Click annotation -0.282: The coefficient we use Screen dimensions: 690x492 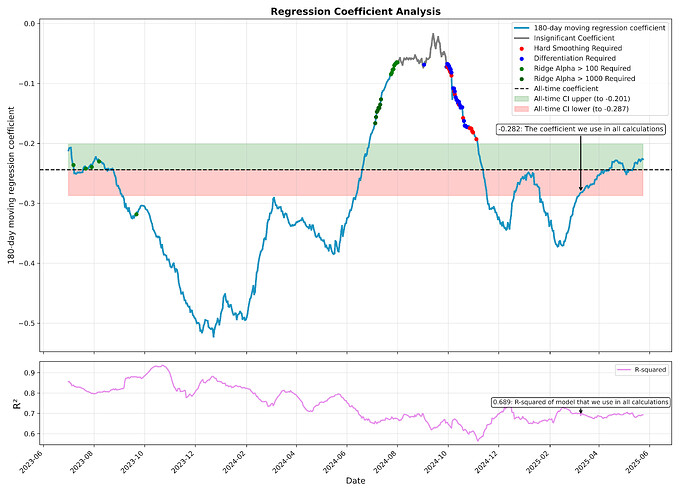click(580, 129)
